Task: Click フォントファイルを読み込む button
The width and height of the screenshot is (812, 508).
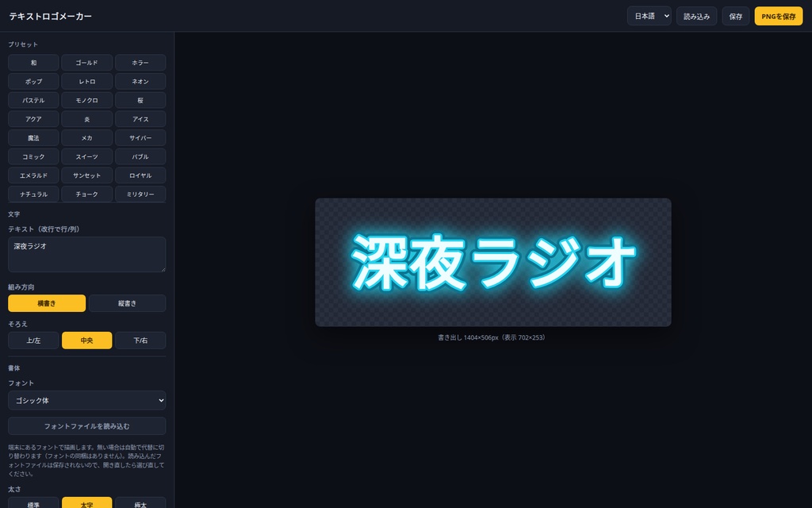Action: [x=87, y=426]
